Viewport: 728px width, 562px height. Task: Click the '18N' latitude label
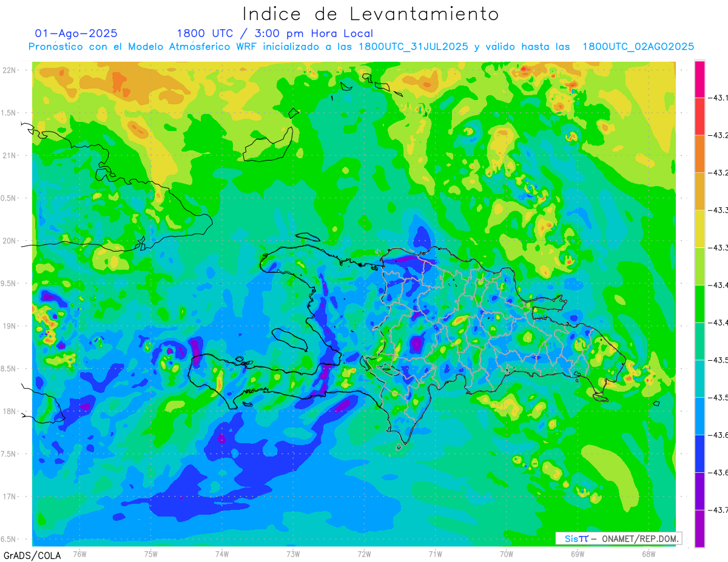coord(9,412)
